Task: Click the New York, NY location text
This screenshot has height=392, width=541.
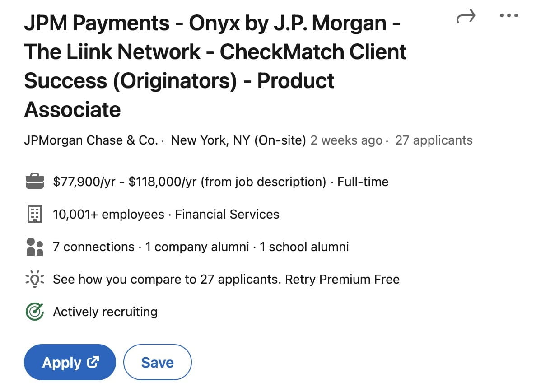Action: pos(238,140)
